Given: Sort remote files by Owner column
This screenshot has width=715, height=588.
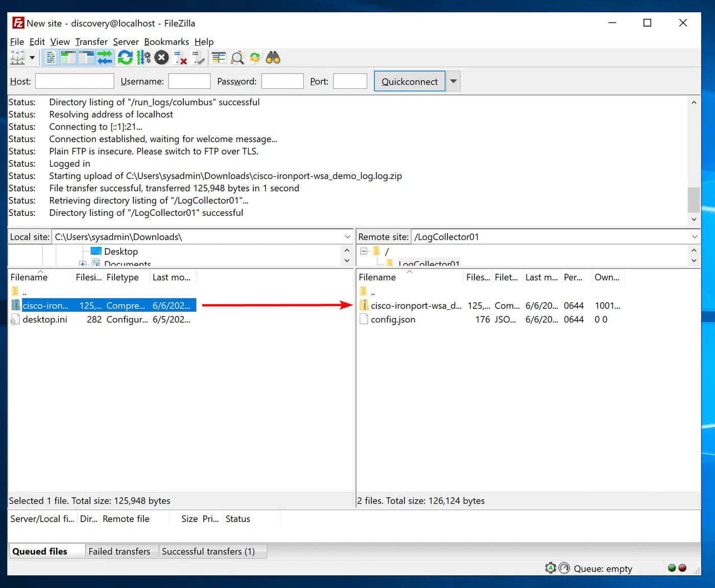Looking at the screenshot, I should (x=608, y=277).
